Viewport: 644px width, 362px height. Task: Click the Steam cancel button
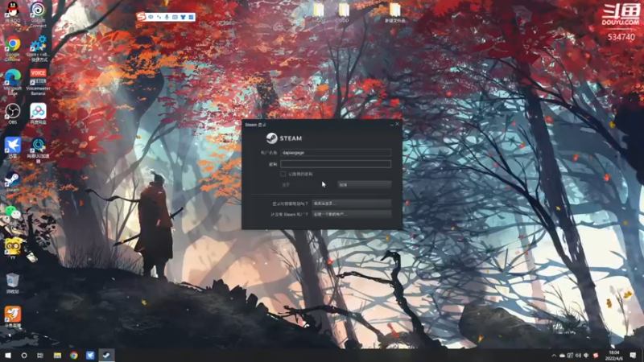(365, 185)
